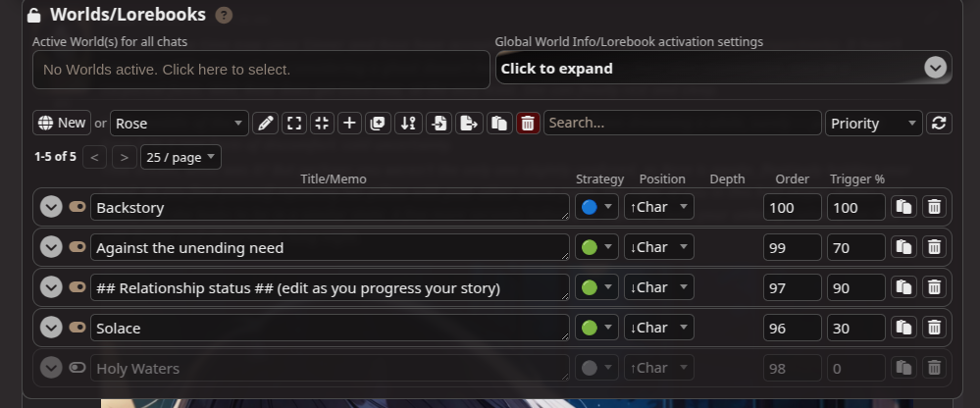Viewport: 980px width, 408px height.
Task: Enable the Holy Waters entry switch
Action: 77,368
